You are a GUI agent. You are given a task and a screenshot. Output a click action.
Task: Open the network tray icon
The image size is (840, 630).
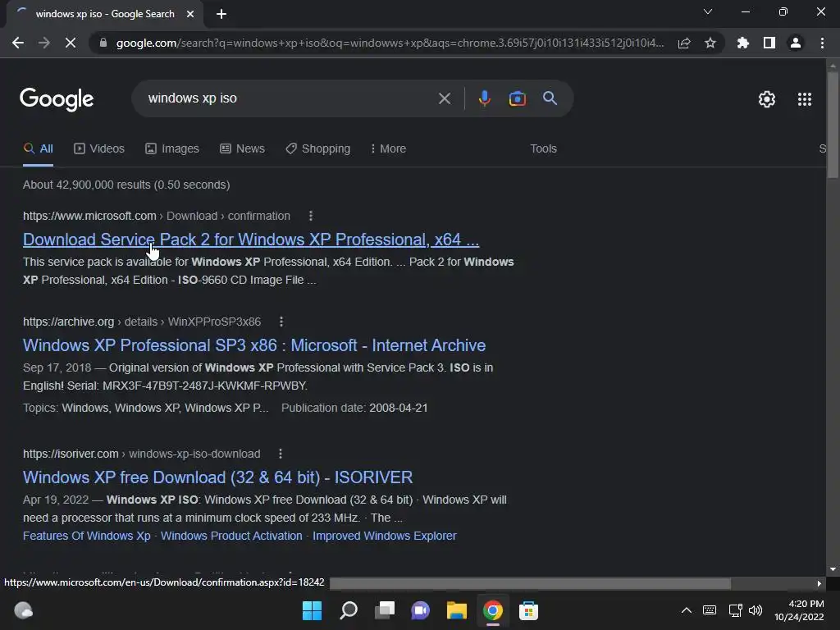(x=735, y=610)
